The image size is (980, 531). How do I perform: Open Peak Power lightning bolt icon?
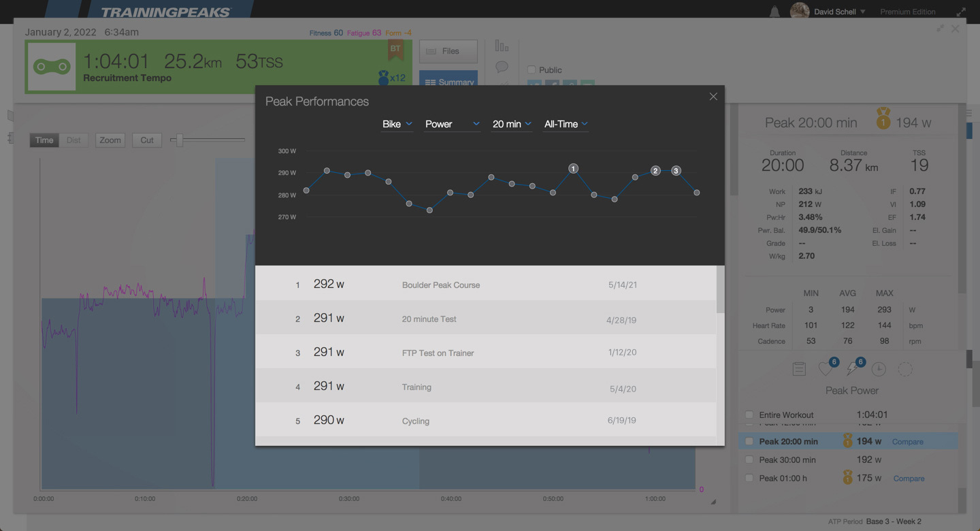852,368
